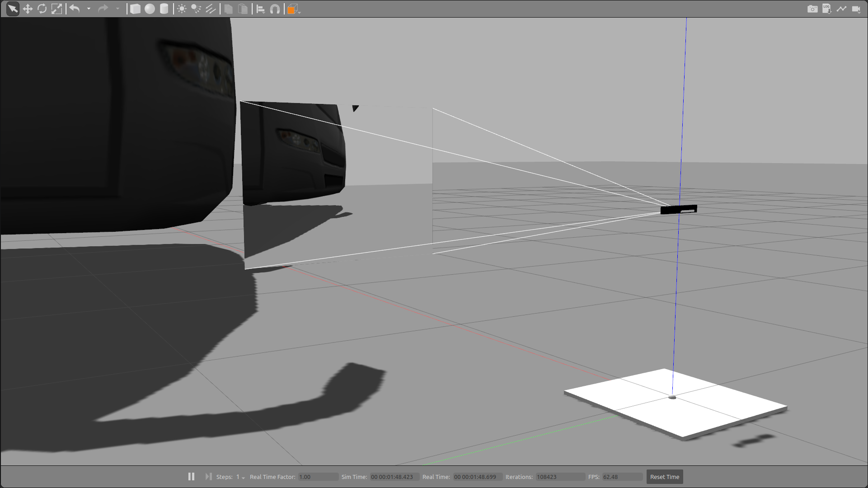Viewport: 868px width, 488px height.
Task: Pause the simulation
Action: pyautogui.click(x=191, y=477)
